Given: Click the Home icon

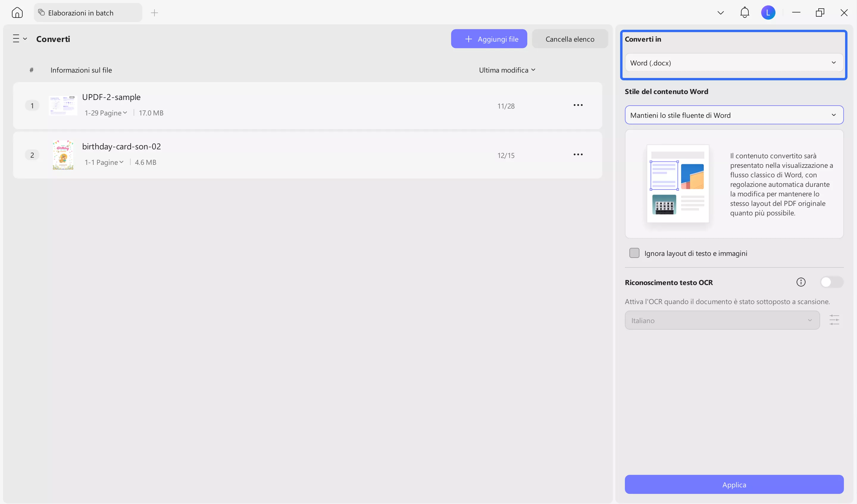Looking at the screenshot, I should click(x=17, y=12).
